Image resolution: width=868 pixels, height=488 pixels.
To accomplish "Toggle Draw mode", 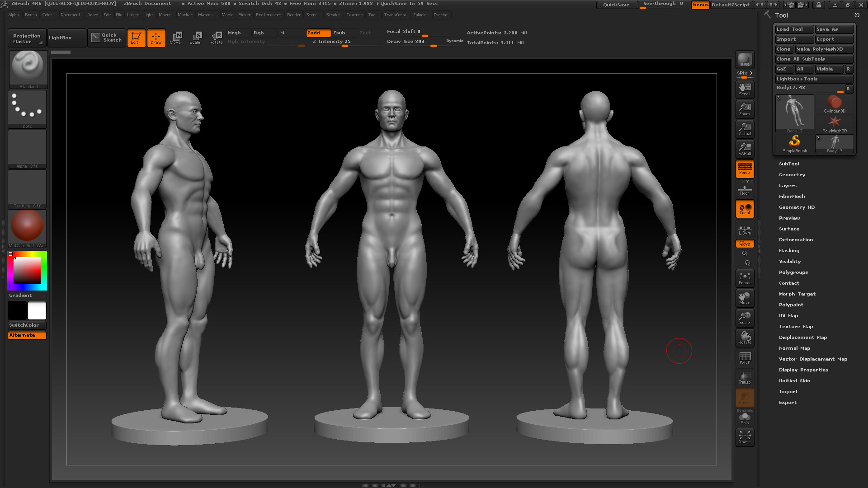I will tap(156, 38).
